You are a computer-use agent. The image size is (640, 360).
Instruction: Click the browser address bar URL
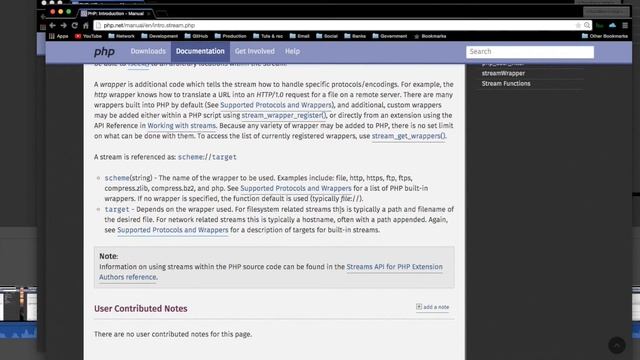(149, 25)
